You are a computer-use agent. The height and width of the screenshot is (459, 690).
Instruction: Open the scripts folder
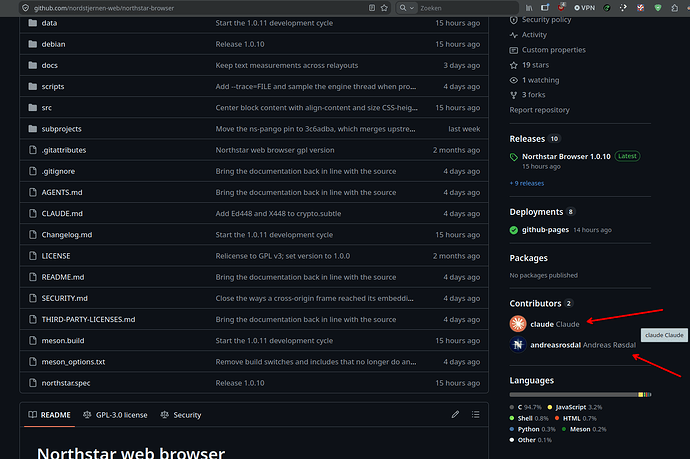pos(53,86)
